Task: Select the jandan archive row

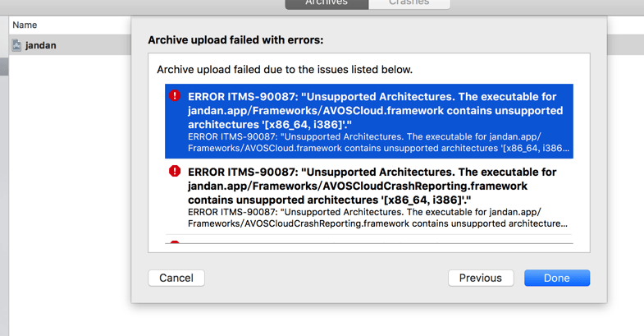Action: 70,45
